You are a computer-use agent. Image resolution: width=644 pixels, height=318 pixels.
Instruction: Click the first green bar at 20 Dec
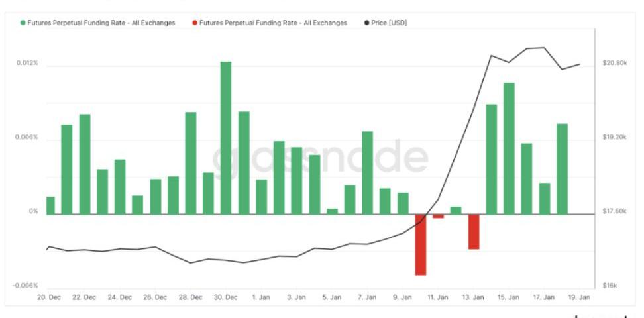tap(50, 205)
